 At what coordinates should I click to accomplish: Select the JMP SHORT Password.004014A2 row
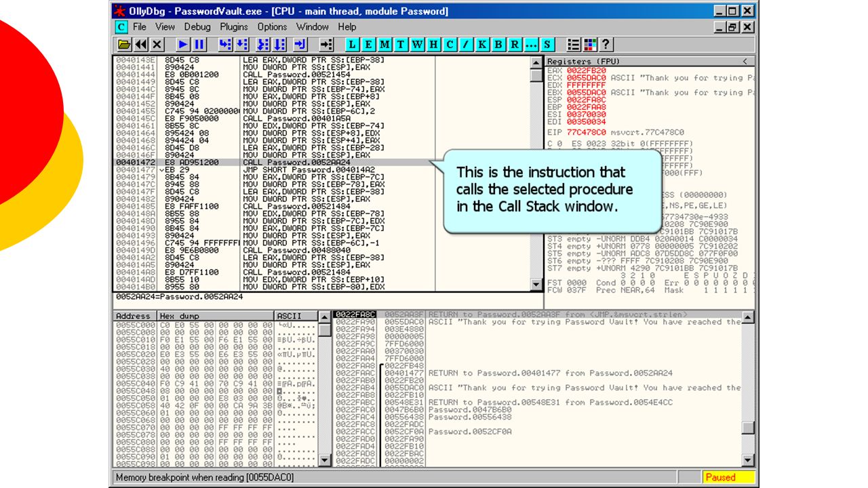pyautogui.click(x=321, y=170)
